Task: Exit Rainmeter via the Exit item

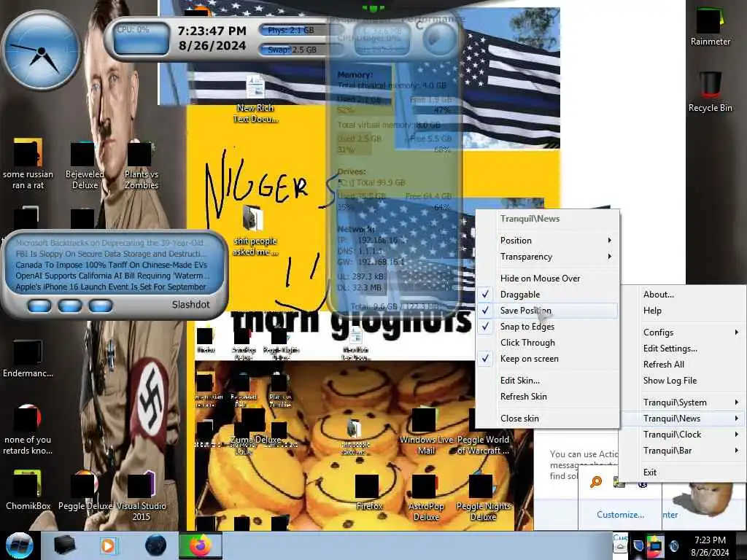Action: click(684, 472)
